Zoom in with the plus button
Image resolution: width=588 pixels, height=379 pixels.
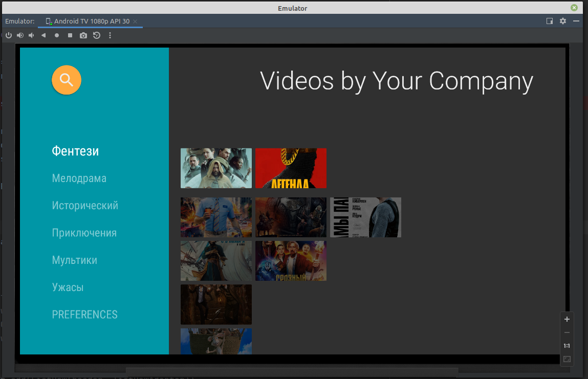[567, 319]
